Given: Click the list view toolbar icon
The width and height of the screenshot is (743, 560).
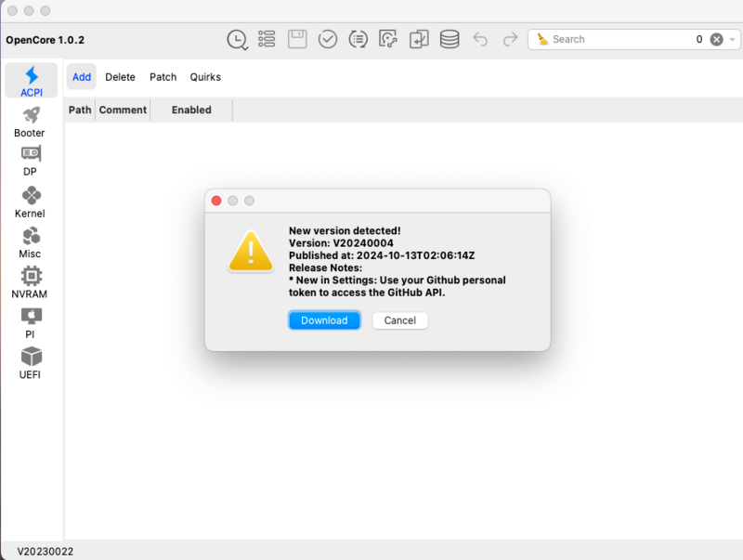Looking at the screenshot, I should pos(267,39).
